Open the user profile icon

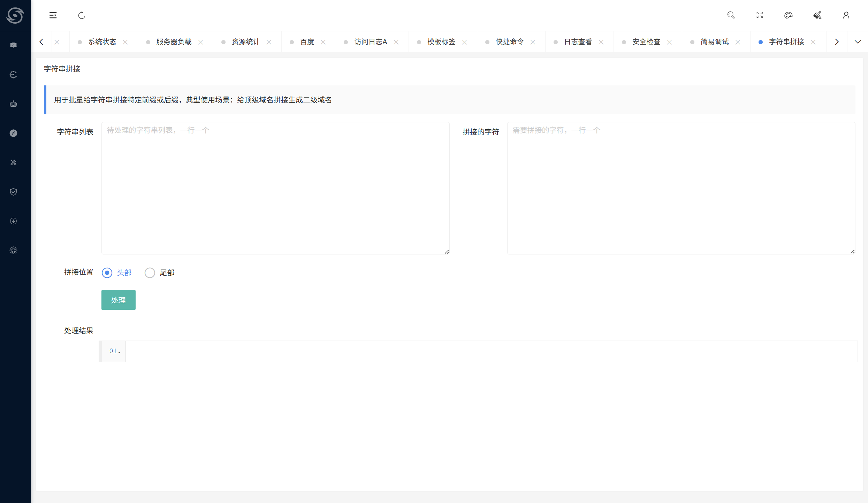pyautogui.click(x=846, y=15)
